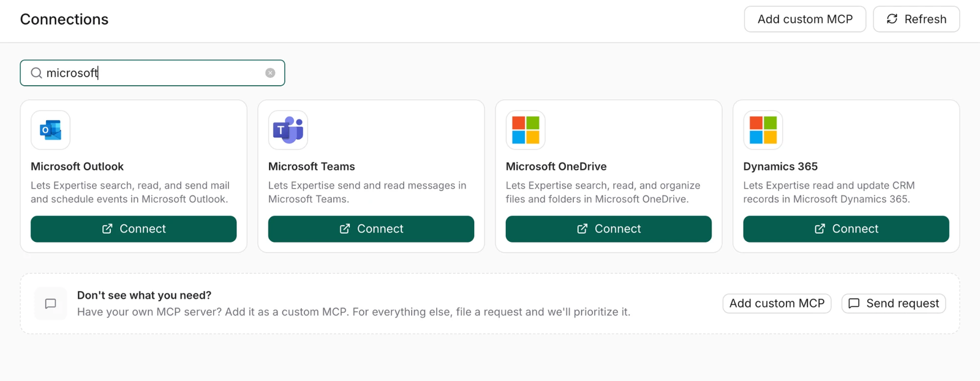This screenshot has height=381, width=980.
Task: Send a request for a new connection
Action: pos(894,303)
